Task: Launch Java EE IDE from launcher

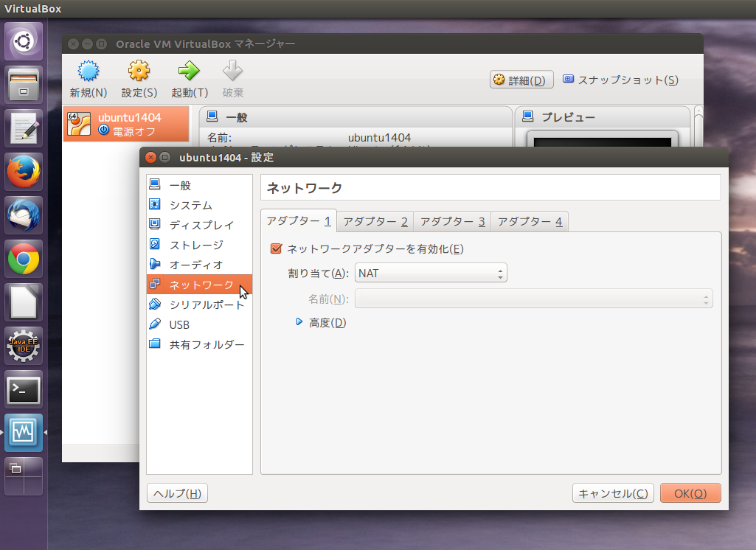Action: (24, 346)
